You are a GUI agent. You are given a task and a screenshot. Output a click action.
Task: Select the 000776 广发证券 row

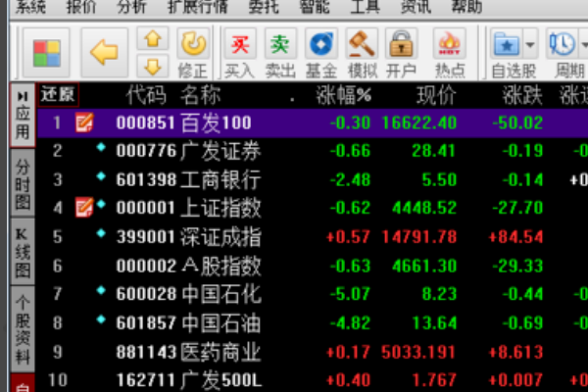tap(313, 151)
